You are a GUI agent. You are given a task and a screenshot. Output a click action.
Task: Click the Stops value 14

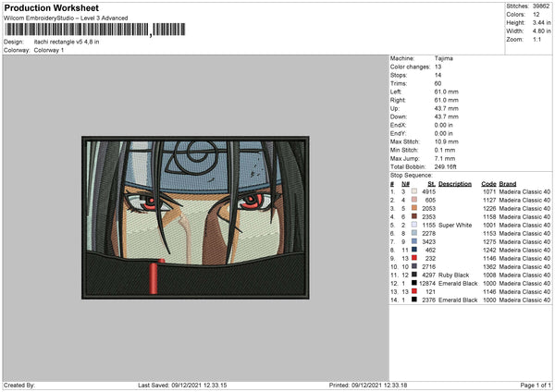(438, 75)
